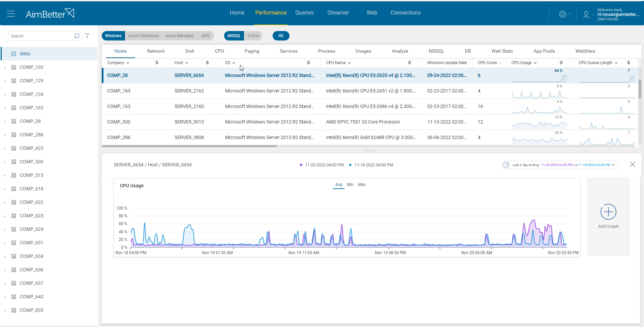Screen dimensions: 644x327
Task: Open the sidebar filter icon
Action: [87, 36]
